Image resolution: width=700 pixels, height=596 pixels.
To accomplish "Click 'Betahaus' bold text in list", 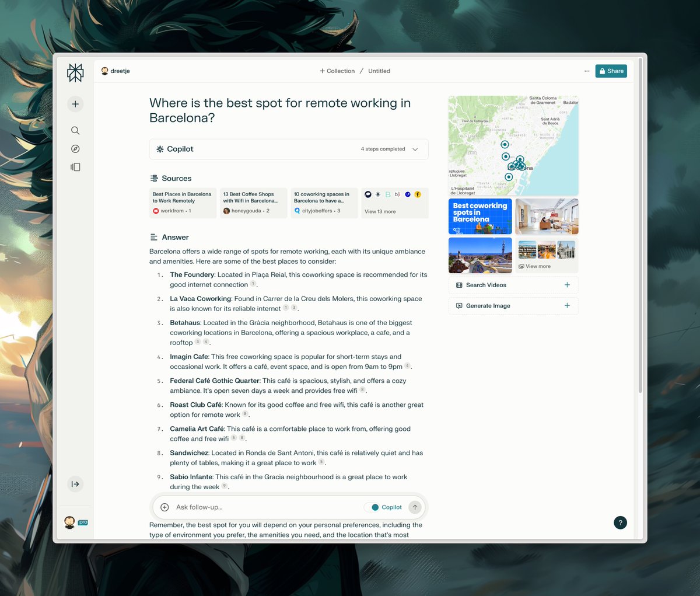I will [185, 322].
